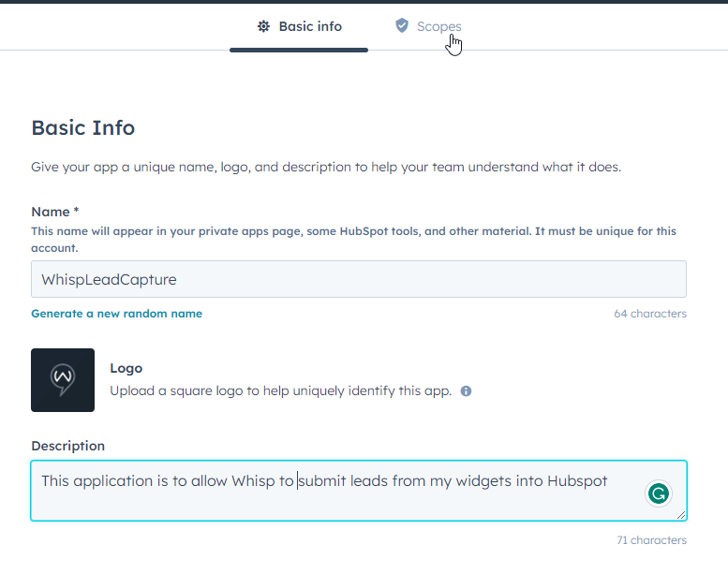Click the '64 characters' counter text

650,314
